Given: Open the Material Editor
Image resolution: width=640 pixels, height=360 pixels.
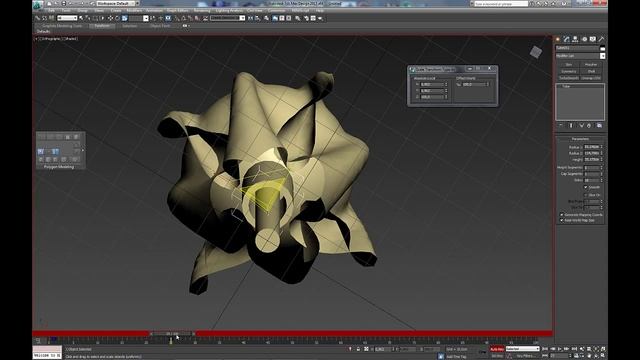Looking at the screenshot, I should pyautogui.click(x=298, y=18).
